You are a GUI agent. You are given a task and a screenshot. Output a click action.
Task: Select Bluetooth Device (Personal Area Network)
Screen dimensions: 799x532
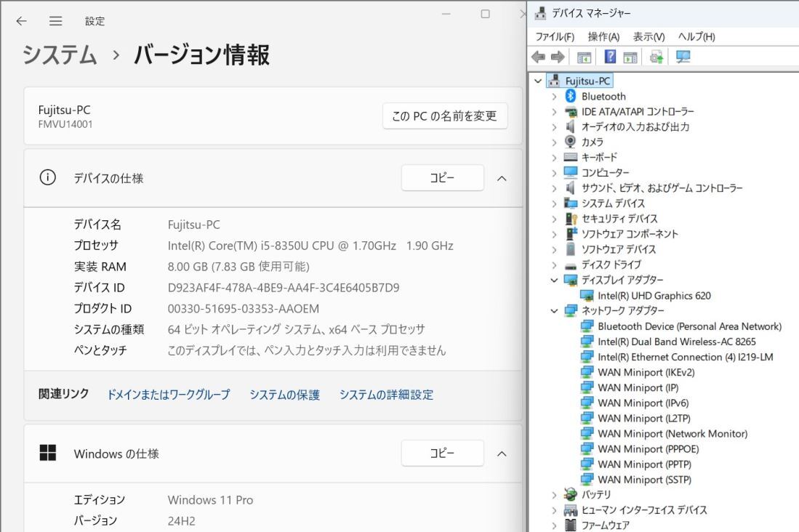click(689, 326)
